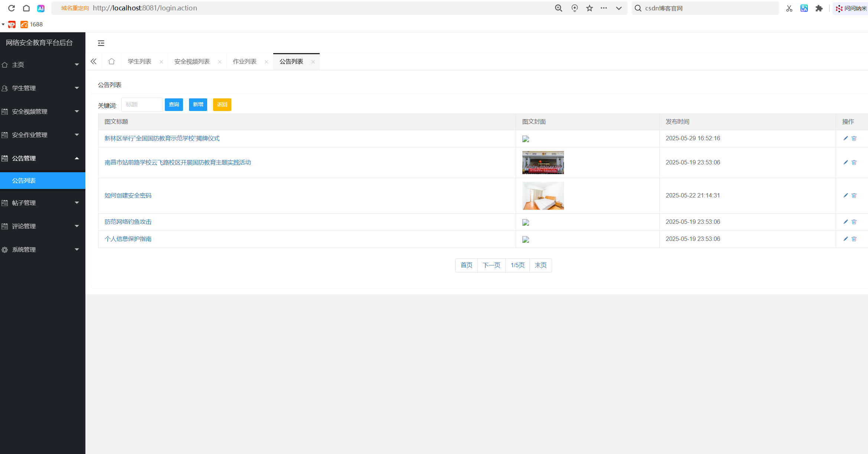
Task: Click the bookmark star icon in address bar
Action: pos(590,8)
